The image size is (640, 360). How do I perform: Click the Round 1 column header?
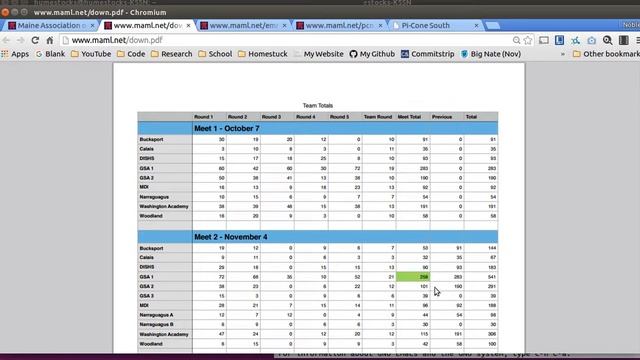click(x=203, y=117)
